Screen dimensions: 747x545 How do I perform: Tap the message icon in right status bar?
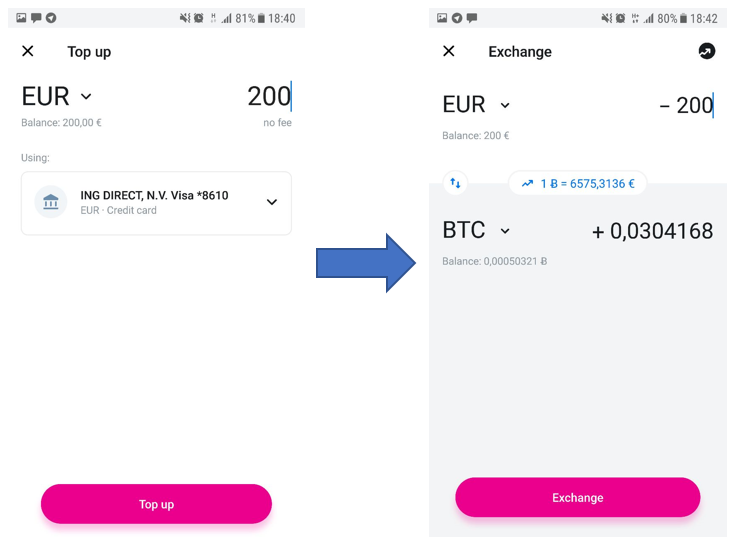click(472, 18)
